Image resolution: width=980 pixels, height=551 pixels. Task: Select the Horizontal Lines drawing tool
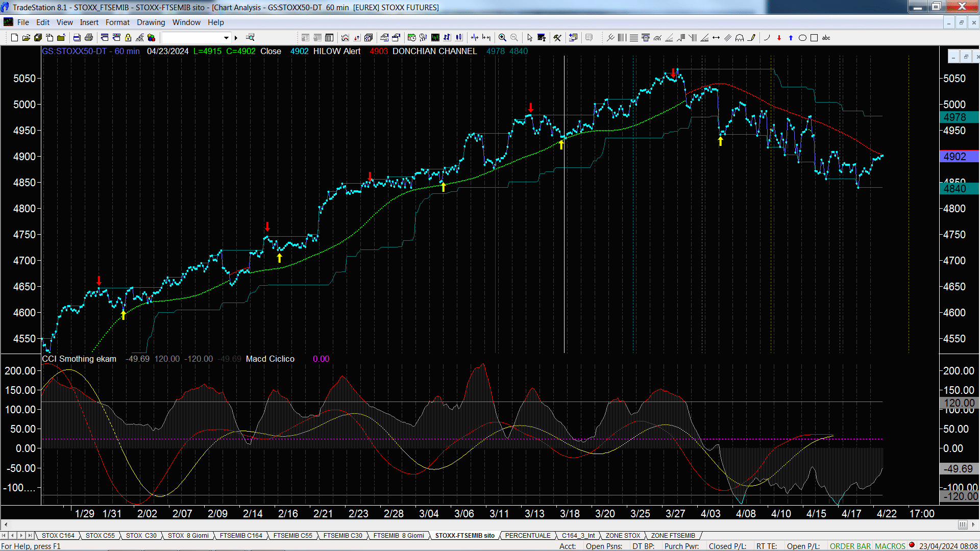click(x=633, y=38)
